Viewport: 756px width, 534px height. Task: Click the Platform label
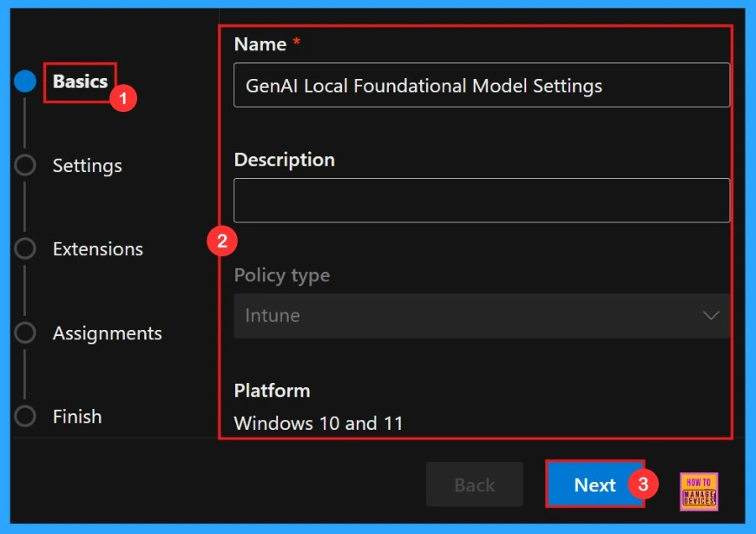tap(272, 390)
